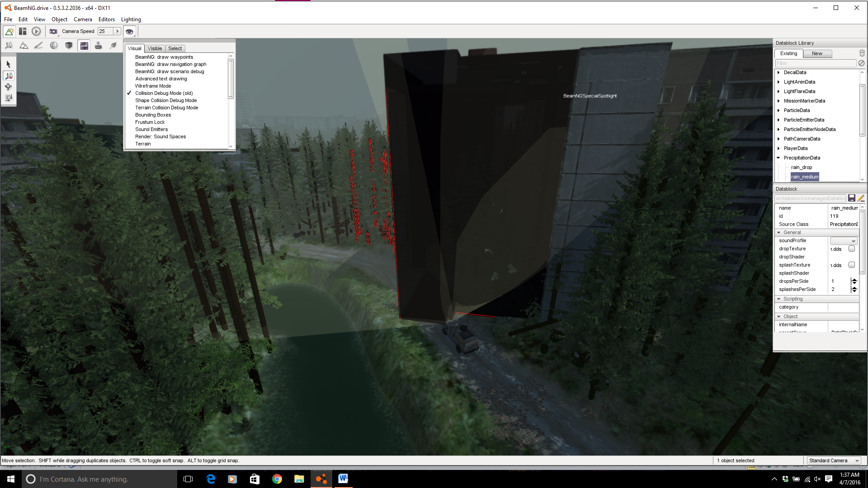Open the Decal Editor stamp icon
The width and height of the screenshot is (868, 488).
click(99, 45)
